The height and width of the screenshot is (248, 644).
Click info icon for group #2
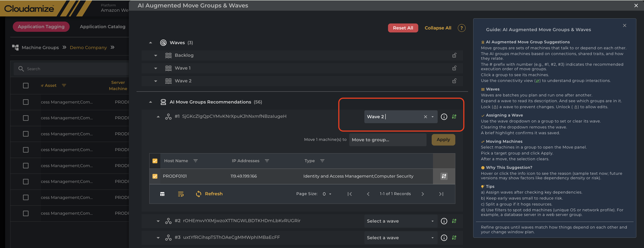tap(444, 221)
